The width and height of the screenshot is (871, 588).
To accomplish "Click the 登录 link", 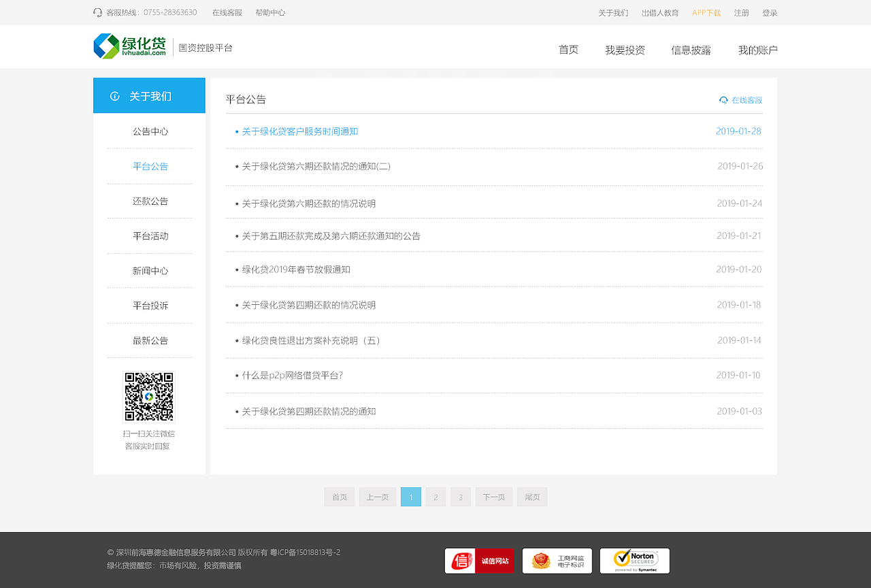I will tap(770, 12).
